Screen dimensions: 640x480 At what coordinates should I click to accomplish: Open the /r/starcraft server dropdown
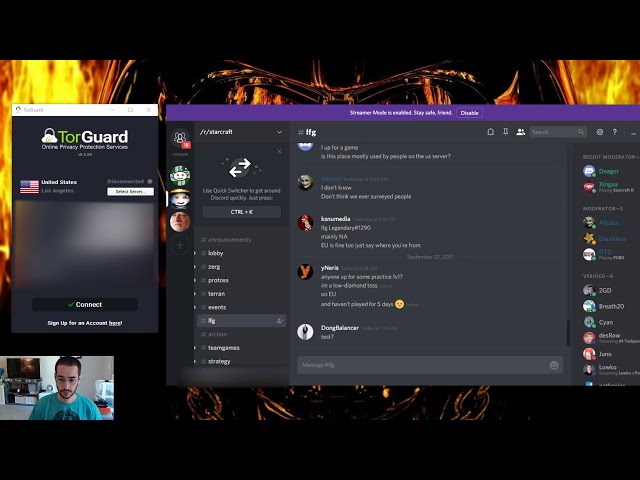point(241,132)
